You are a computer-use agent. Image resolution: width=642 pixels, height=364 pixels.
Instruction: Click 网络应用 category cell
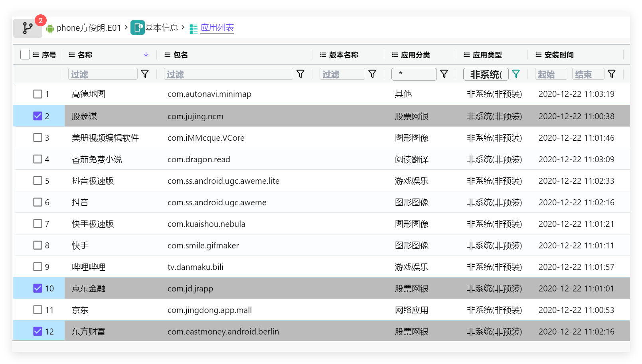tap(412, 310)
